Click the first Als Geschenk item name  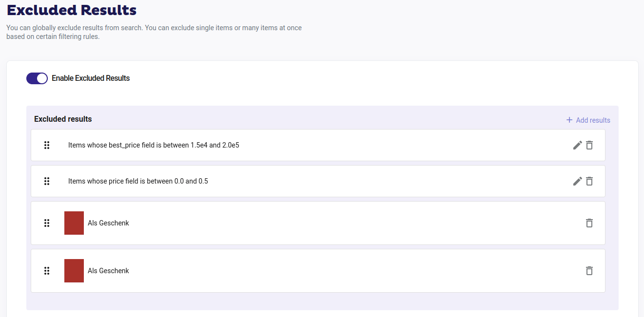(108, 223)
